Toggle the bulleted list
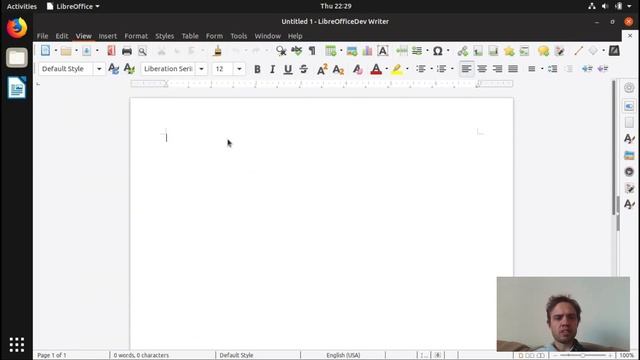 point(421,69)
